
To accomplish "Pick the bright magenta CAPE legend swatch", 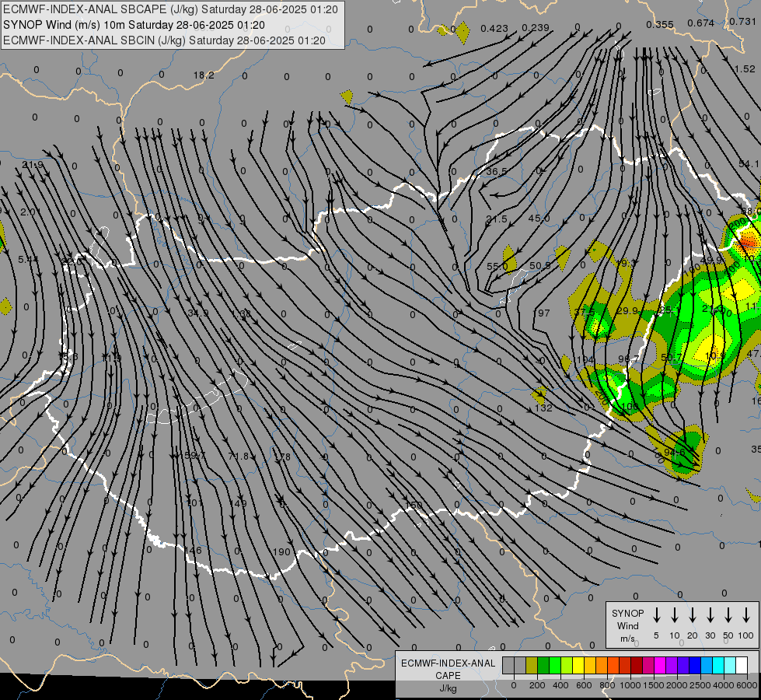I will pos(660,666).
